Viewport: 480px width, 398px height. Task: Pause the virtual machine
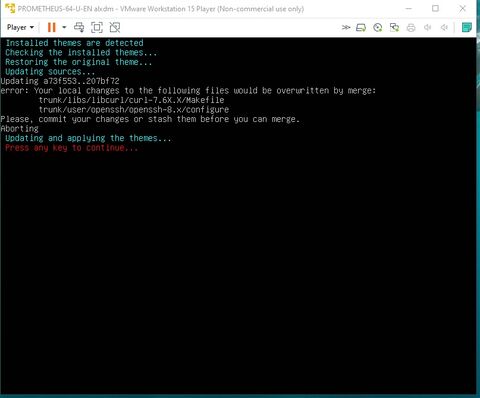(x=52, y=27)
